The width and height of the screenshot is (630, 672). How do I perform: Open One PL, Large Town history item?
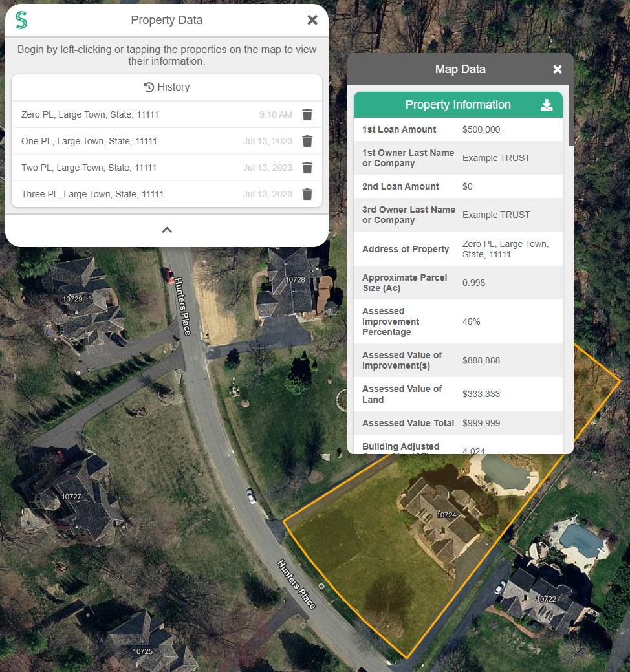coord(89,141)
